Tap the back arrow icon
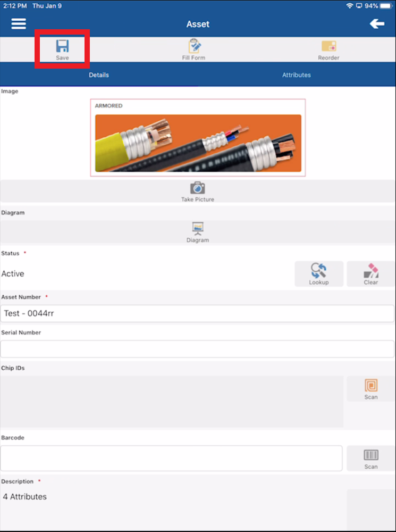 pyautogui.click(x=377, y=24)
